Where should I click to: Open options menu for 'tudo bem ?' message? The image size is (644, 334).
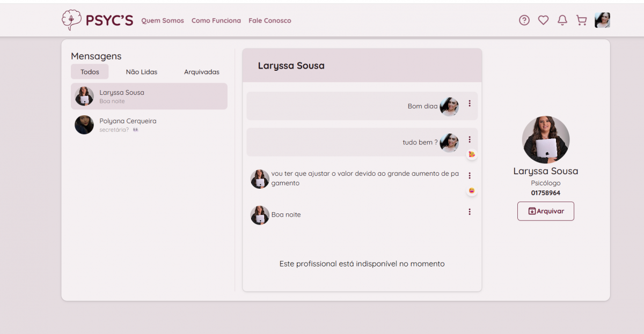[470, 140]
